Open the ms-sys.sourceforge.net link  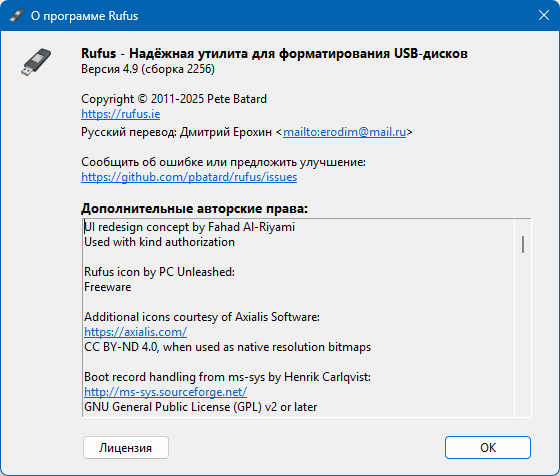tap(165, 392)
